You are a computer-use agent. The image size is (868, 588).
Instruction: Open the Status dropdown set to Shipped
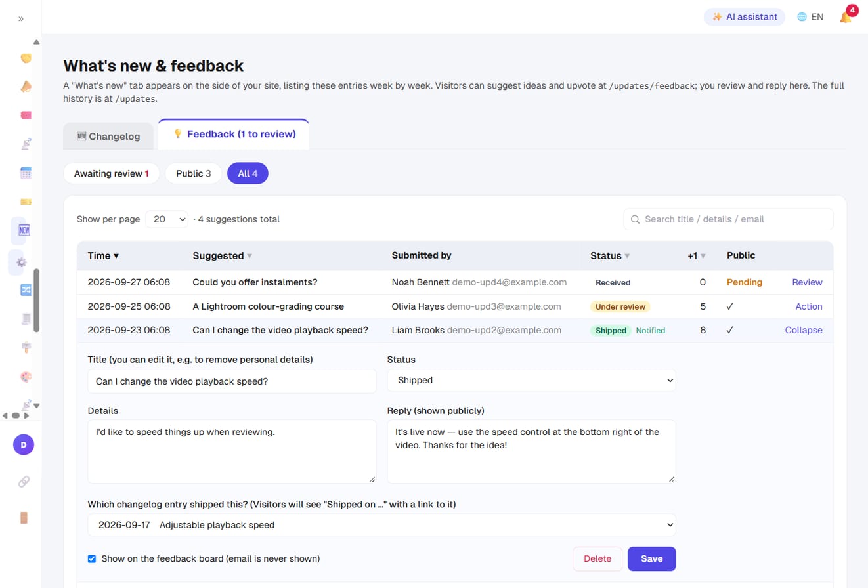point(531,380)
